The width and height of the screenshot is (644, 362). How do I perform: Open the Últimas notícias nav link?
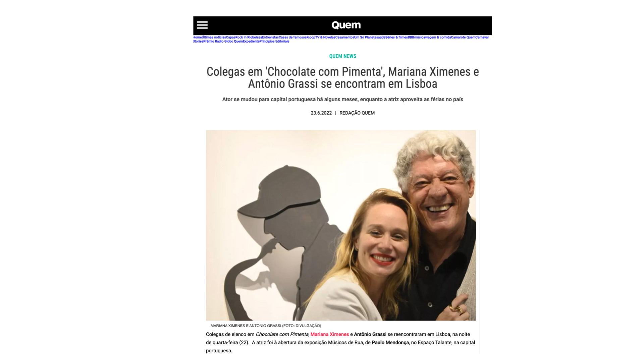pyautogui.click(x=214, y=37)
